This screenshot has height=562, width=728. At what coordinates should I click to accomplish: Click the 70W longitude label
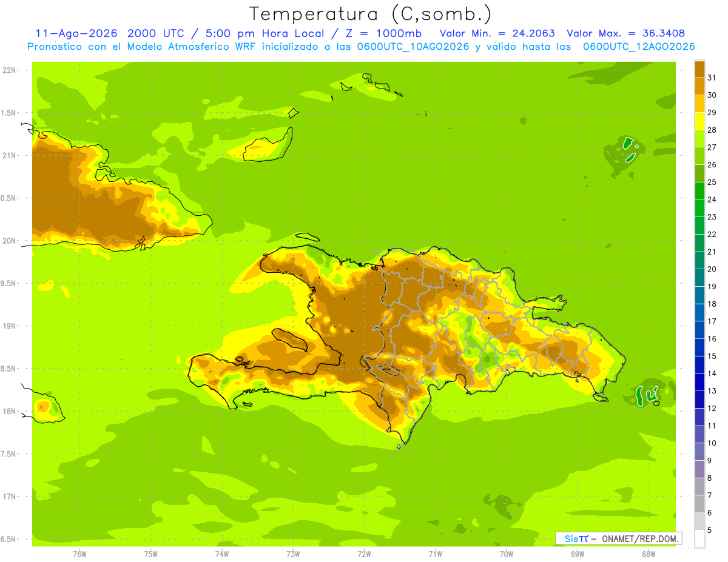pos(507,553)
